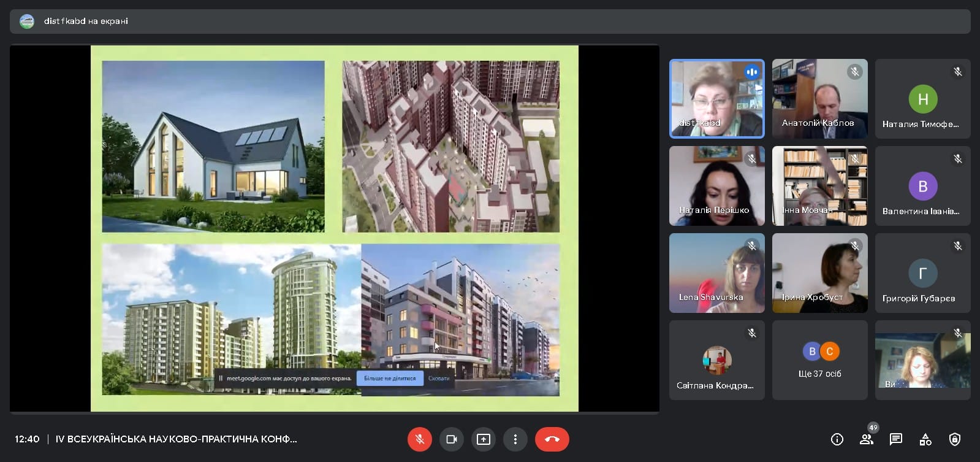Click the round tower building photo on slide
The width and height of the screenshot is (980, 462).
coord(232,319)
